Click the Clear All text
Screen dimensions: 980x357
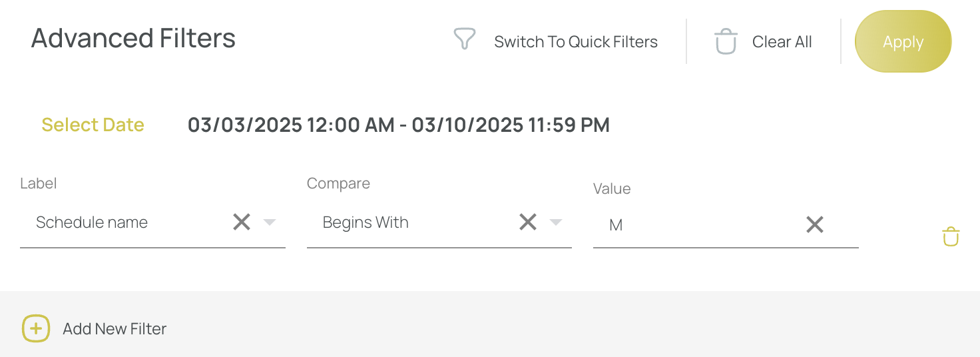click(782, 42)
